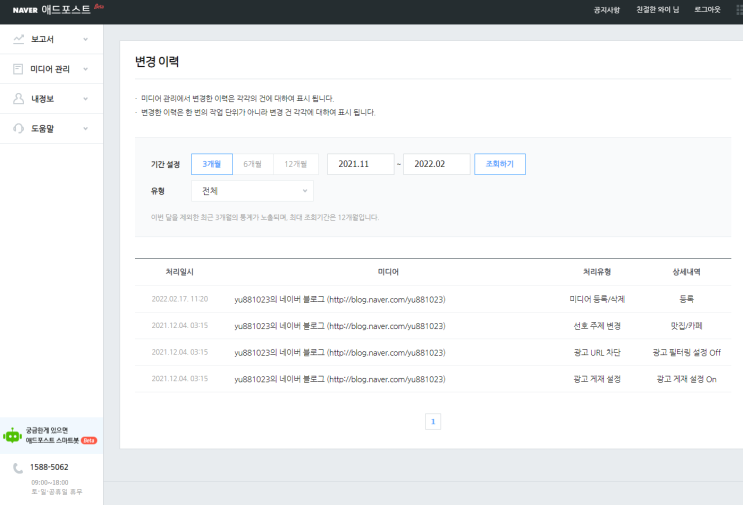The width and height of the screenshot is (743, 505).
Task: Click the 미디어 column header
Action: click(388, 272)
